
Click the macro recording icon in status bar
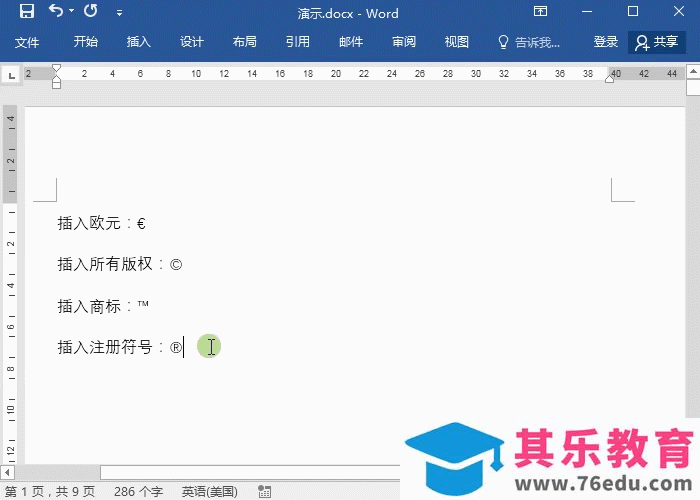(x=264, y=492)
